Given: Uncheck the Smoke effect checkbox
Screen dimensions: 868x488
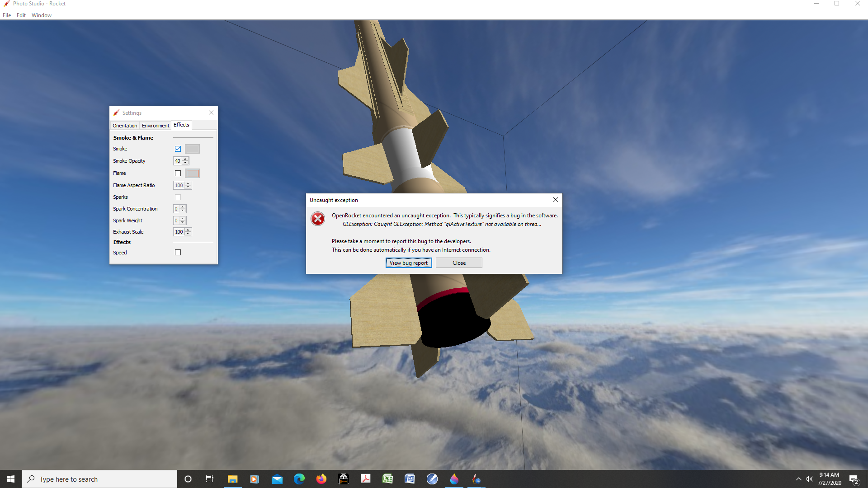Looking at the screenshot, I should [x=177, y=149].
